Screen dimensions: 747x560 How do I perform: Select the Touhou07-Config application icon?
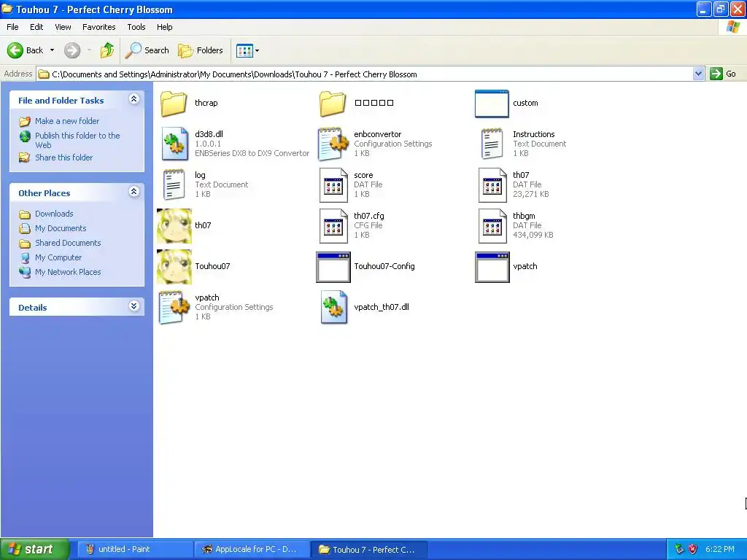point(333,267)
